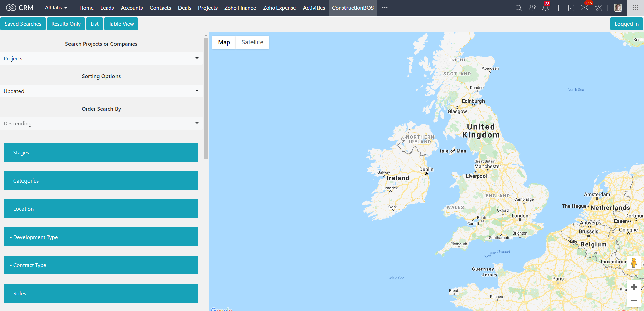Open the setup tools wrench icon

(599, 8)
